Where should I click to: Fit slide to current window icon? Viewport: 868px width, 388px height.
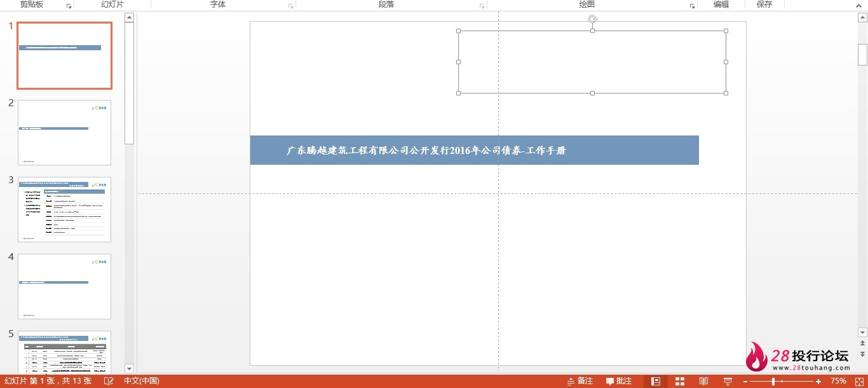[x=858, y=381]
